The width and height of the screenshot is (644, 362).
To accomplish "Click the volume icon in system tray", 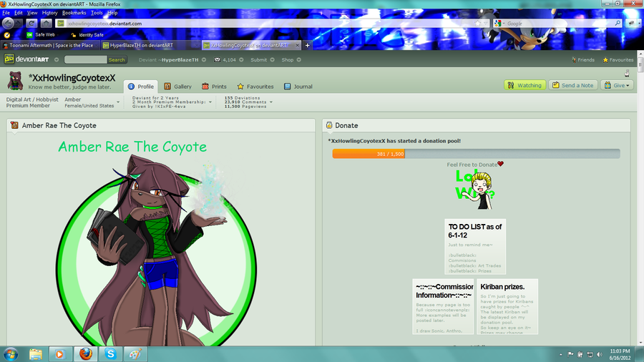I will click(x=600, y=354).
